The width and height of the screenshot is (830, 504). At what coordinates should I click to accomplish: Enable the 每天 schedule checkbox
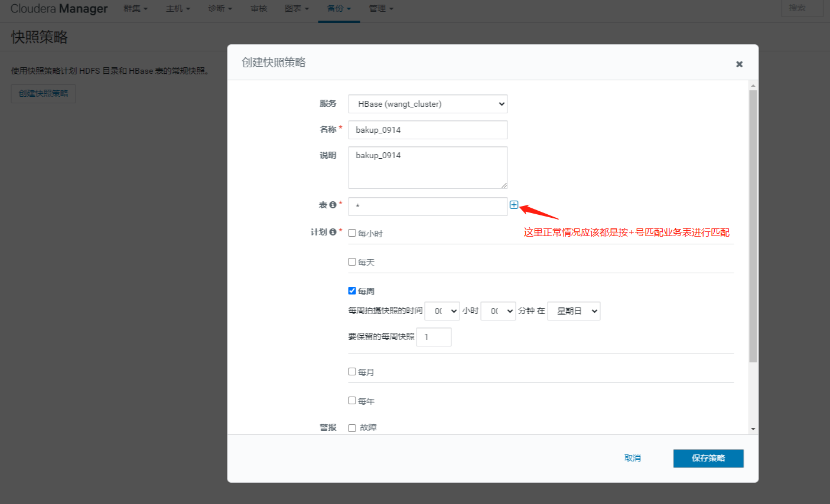[352, 262]
